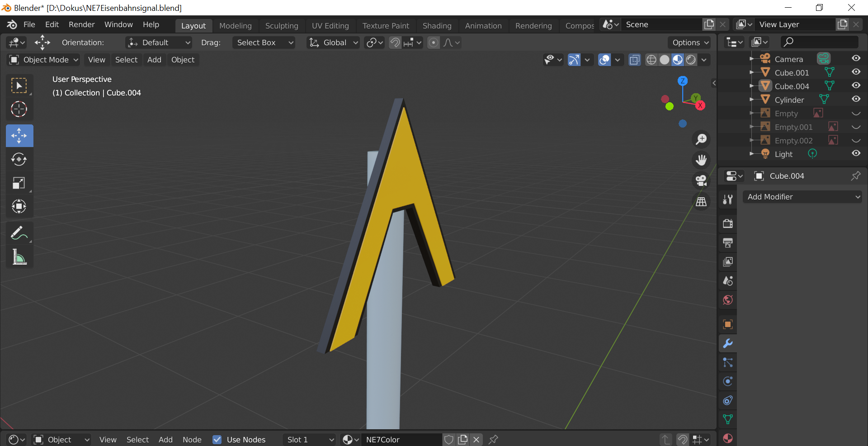Activate the Scale tool
The width and height of the screenshot is (868, 446).
(x=19, y=183)
